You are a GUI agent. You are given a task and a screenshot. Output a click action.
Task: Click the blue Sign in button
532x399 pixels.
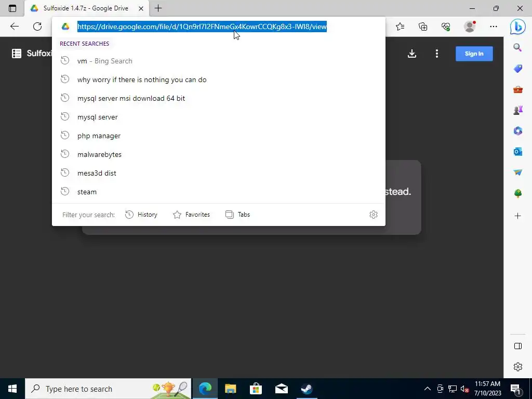[474, 54]
